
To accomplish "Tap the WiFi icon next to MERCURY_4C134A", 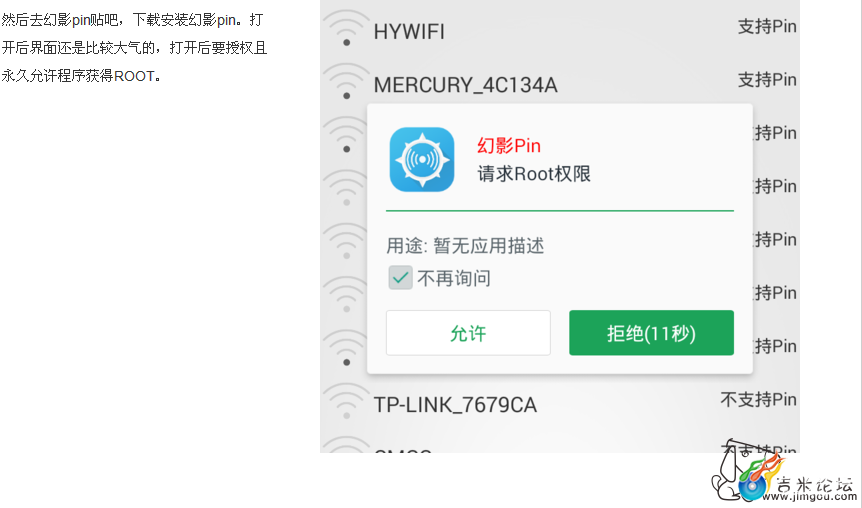I will (346, 81).
